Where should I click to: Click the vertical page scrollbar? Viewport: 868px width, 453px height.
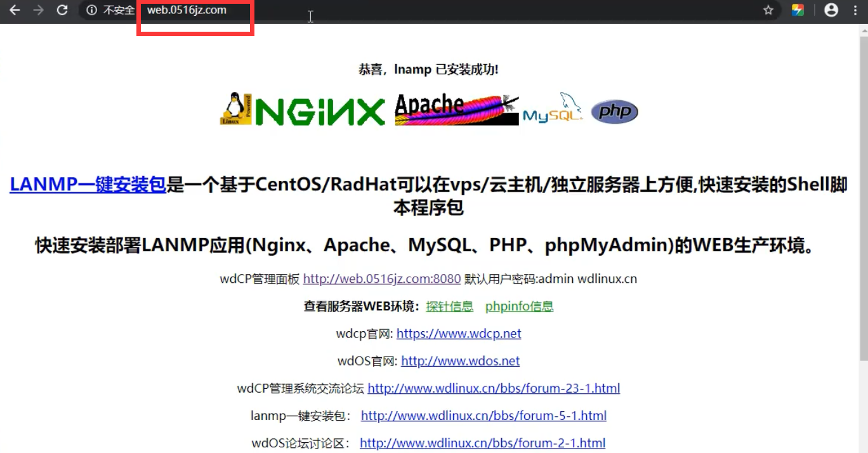point(862,190)
